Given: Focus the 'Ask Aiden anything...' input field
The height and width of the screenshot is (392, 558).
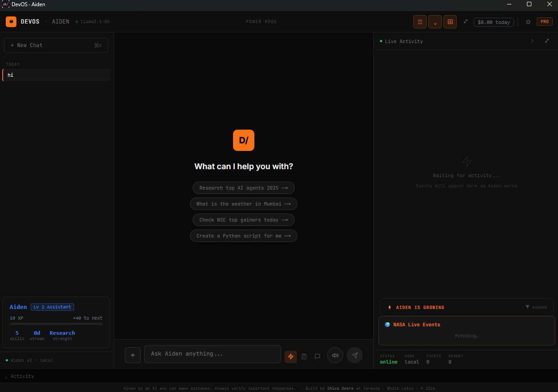Looking at the screenshot, I should (x=213, y=354).
